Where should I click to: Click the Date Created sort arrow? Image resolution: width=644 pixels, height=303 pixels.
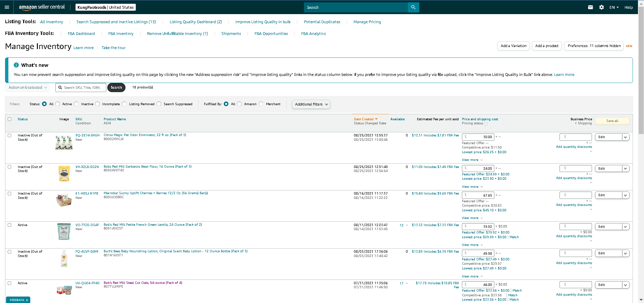pyautogui.click(x=376, y=119)
